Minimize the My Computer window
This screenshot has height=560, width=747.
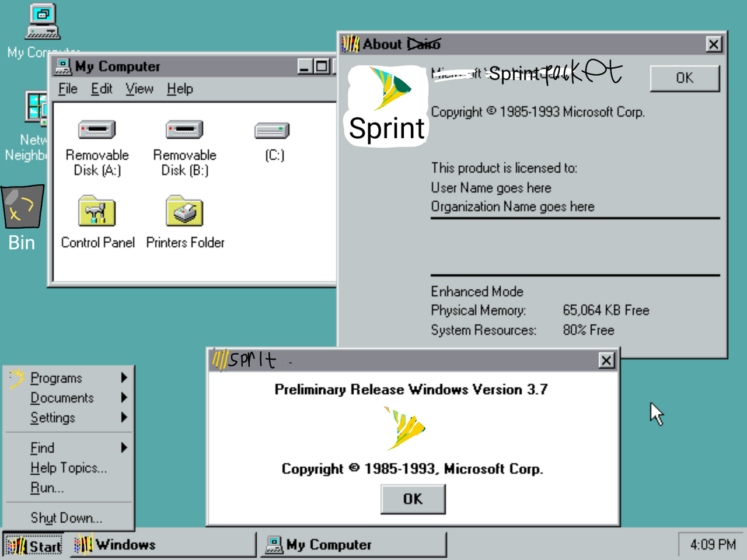tap(305, 66)
